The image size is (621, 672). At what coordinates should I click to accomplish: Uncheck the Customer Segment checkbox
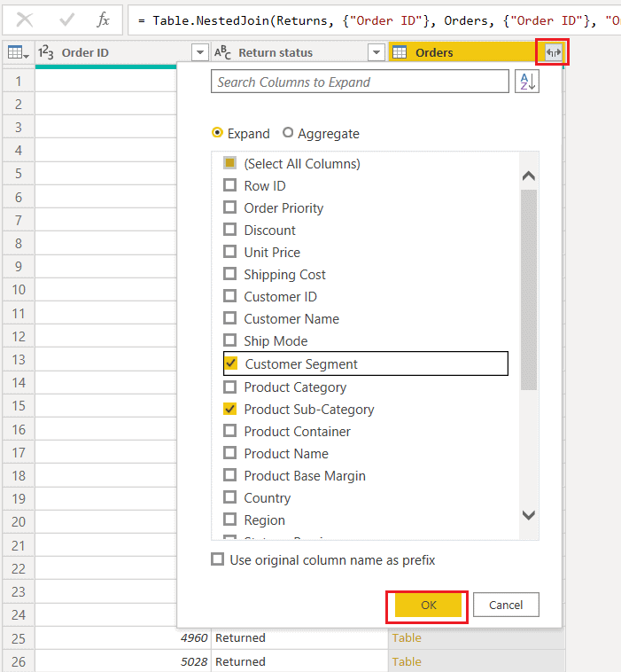[231, 363]
